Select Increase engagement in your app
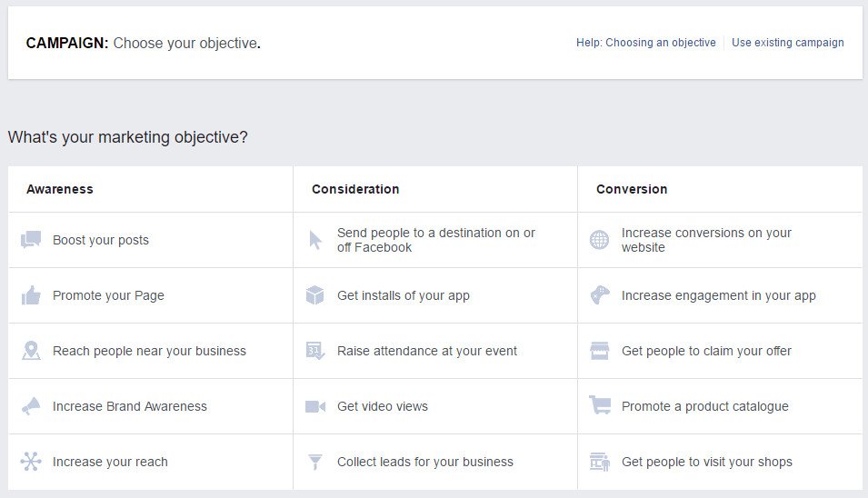 pos(720,295)
